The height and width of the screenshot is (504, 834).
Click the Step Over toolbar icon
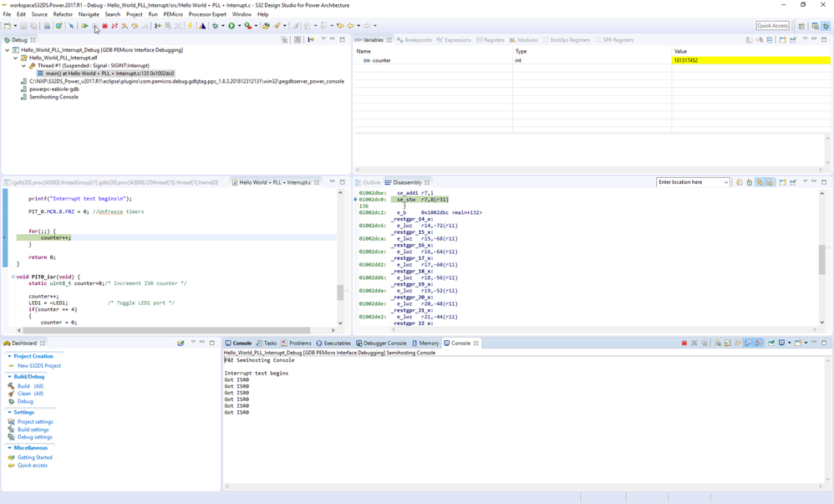coord(135,26)
